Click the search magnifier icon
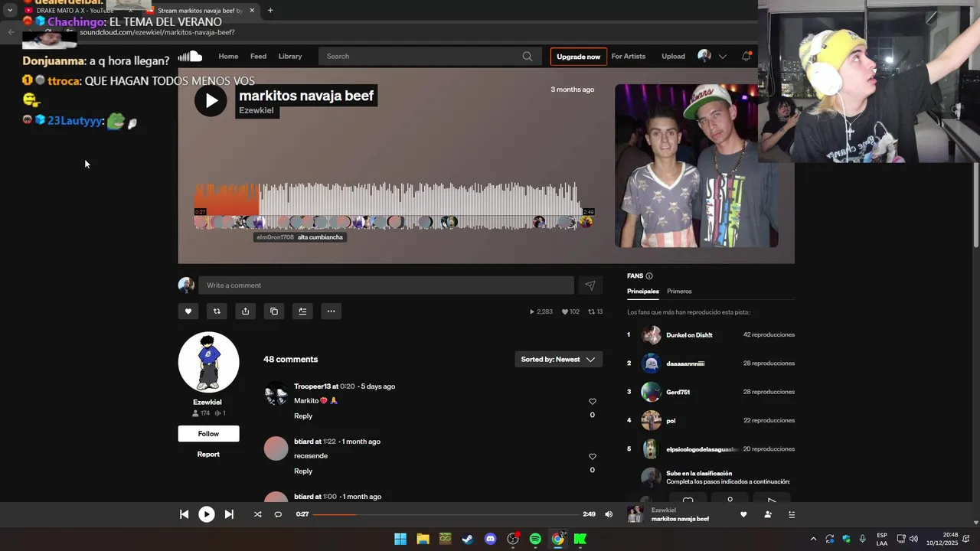 click(x=528, y=56)
